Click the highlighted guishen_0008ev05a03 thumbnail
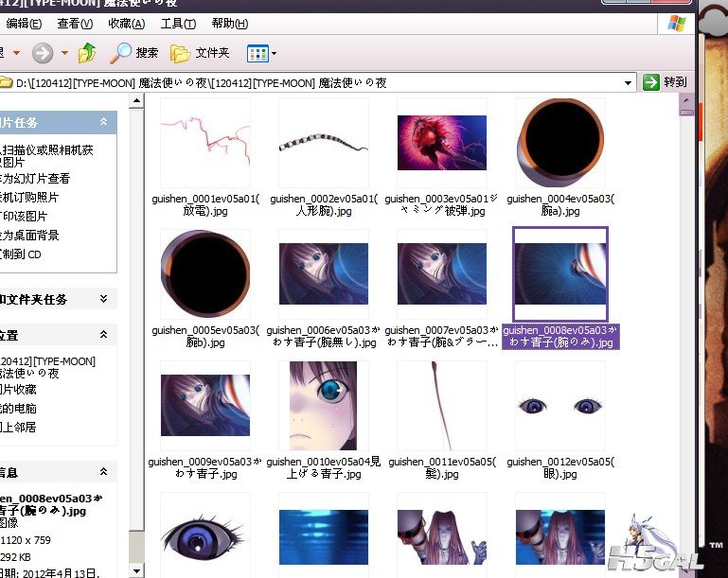This screenshot has width=728, height=578. click(560, 274)
